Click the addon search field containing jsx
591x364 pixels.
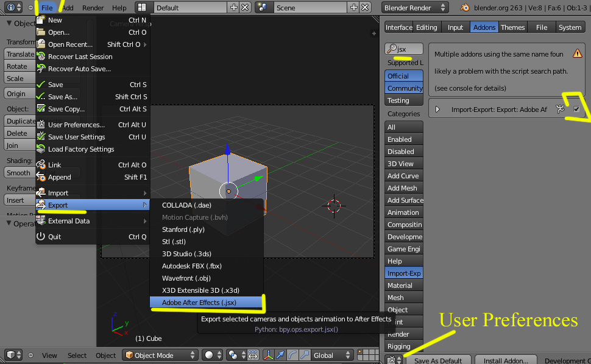404,49
